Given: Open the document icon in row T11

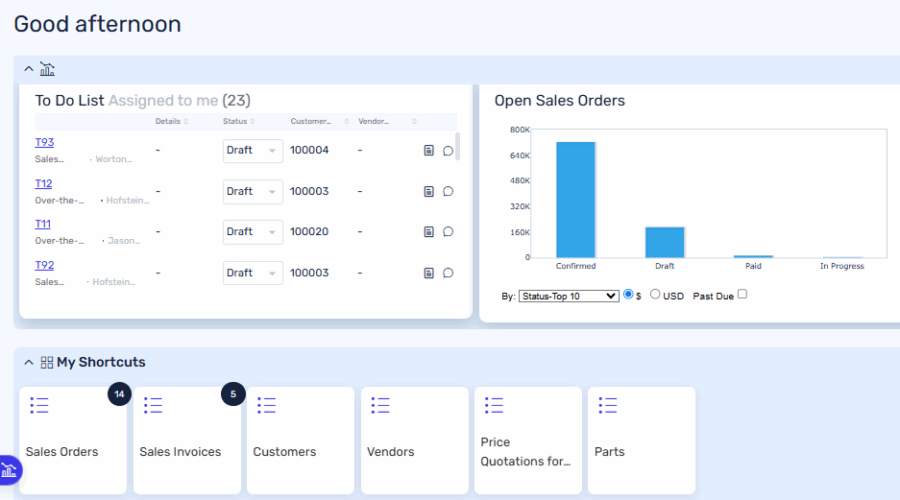Looking at the screenshot, I should [x=429, y=232].
